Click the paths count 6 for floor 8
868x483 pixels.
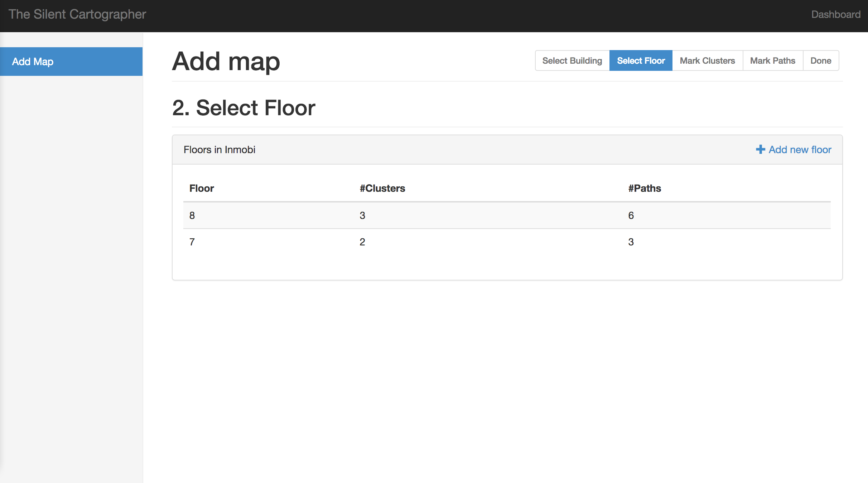click(631, 215)
